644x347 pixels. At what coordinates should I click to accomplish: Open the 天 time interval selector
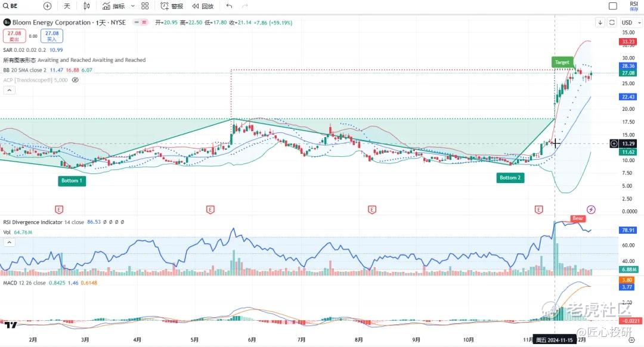click(67, 6)
